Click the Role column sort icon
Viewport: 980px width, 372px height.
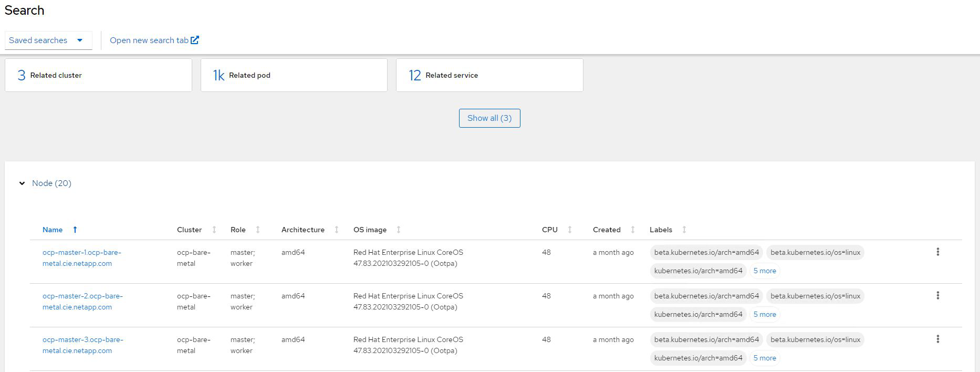click(258, 230)
